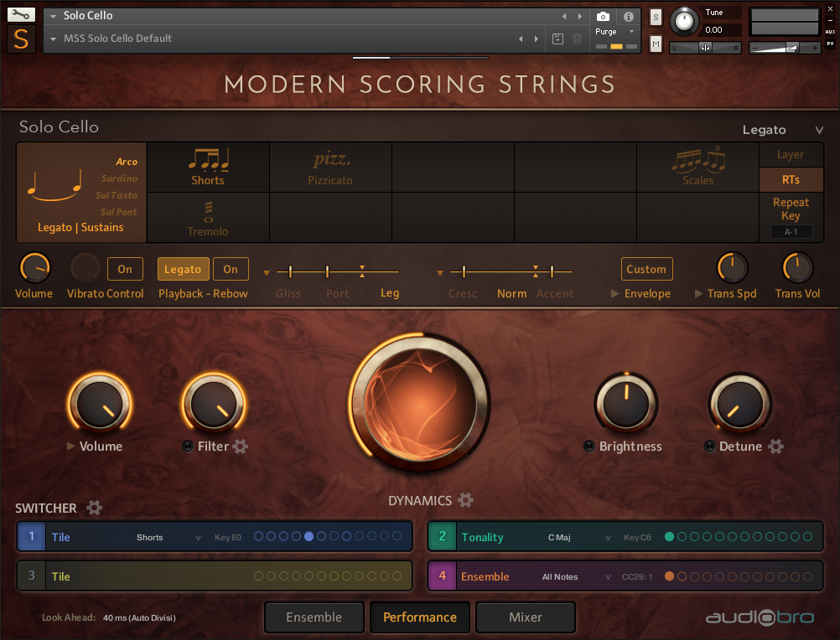This screenshot has width=840, height=640.
Task: Click switcher slot 3 Tile number
Action: [x=32, y=575]
